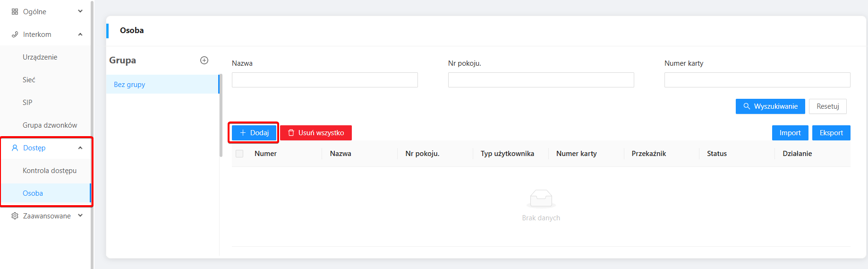This screenshot has width=868, height=269.
Task: Tick the select-all checkbox in table header
Action: pos(239,154)
